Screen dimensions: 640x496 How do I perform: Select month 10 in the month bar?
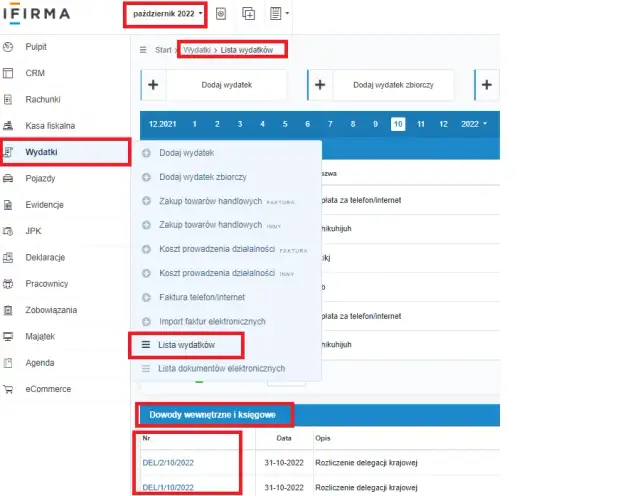398,124
